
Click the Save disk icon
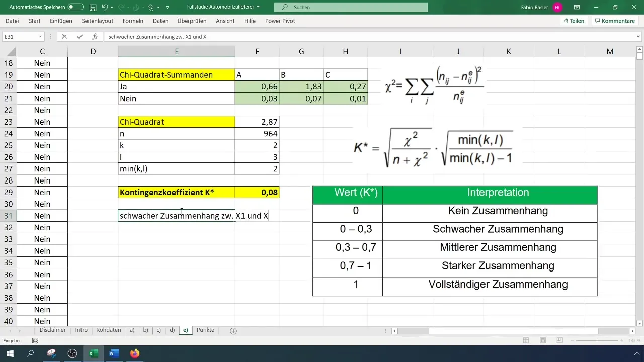(93, 7)
